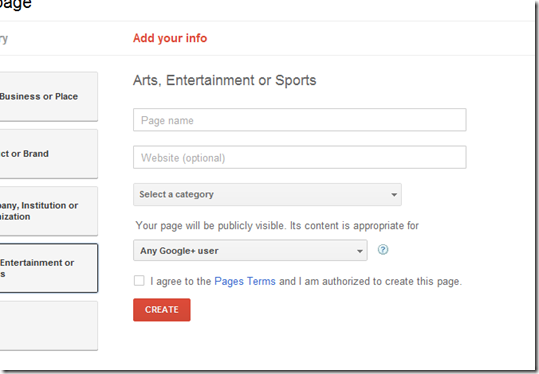The image size is (539, 374).
Task: Click the red CREATE button
Action: point(162,310)
